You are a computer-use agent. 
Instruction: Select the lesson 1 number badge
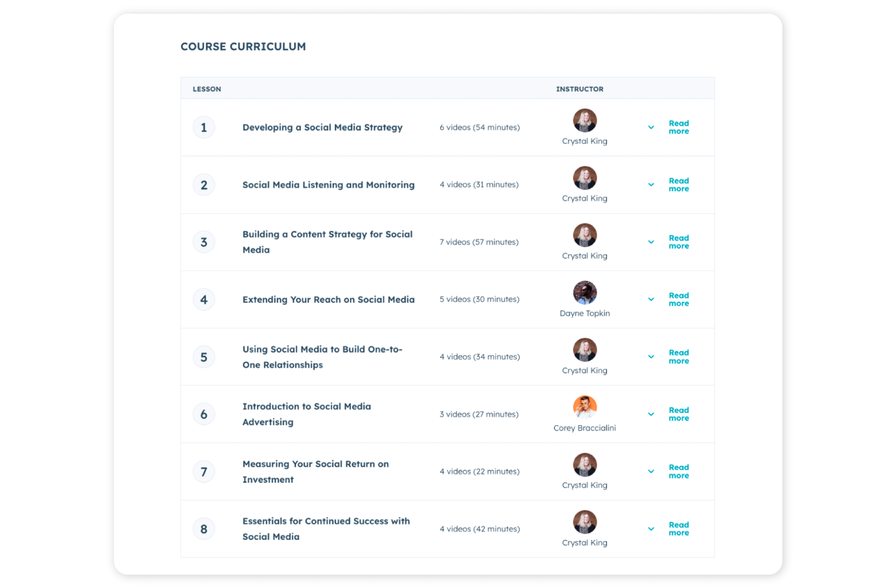204,127
